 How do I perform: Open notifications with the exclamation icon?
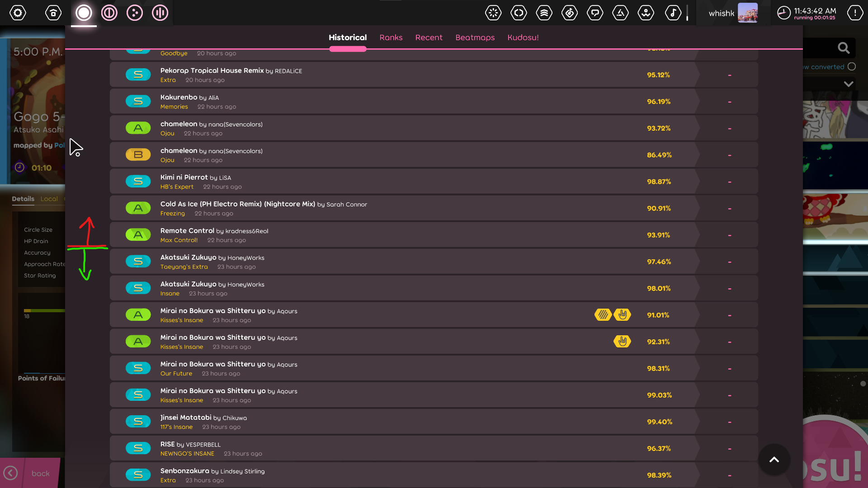tap(855, 13)
